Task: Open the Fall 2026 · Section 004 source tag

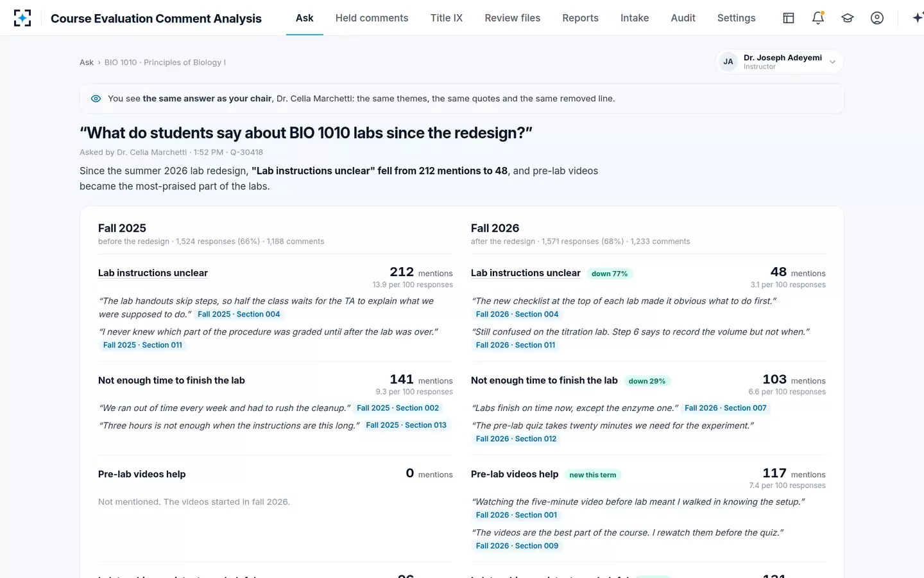Action: [x=517, y=314]
